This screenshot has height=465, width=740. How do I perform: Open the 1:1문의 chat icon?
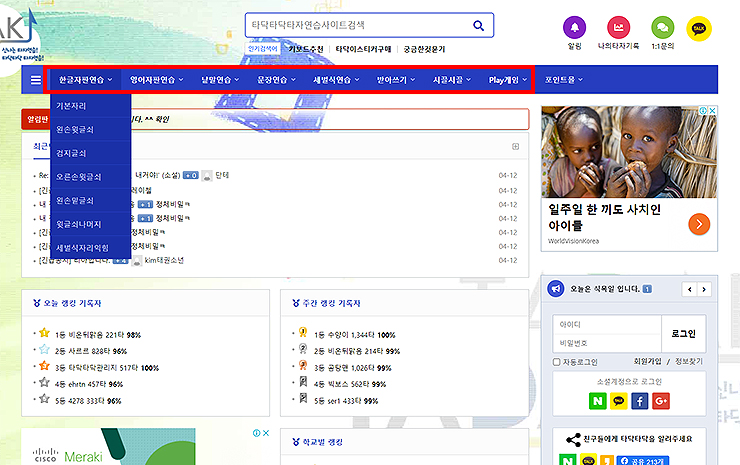click(x=663, y=27)
